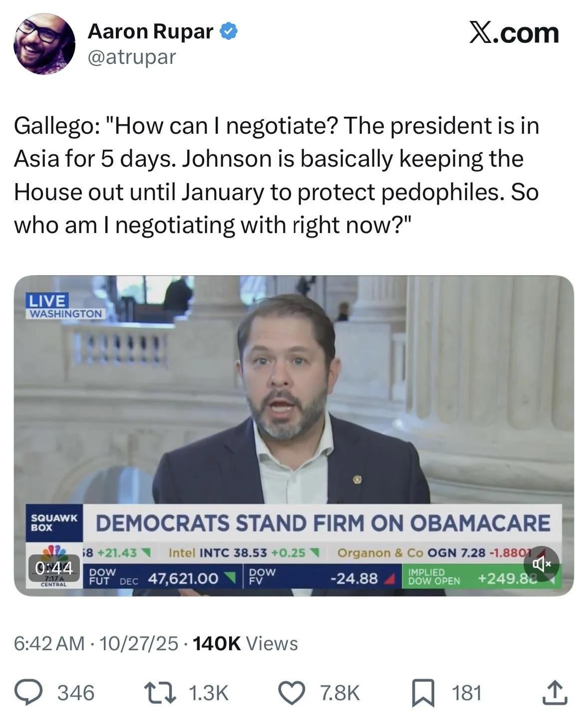The height and width of the screenshot is (726, 588).
Task: Repost this tweet via retweet icon
Action: (x=159, y=693)
